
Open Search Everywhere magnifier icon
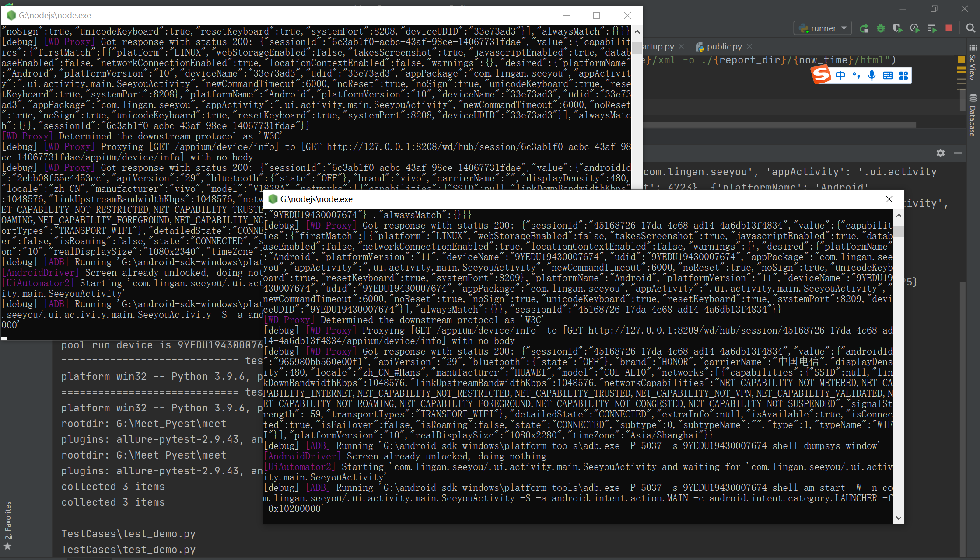[x=970, y=28]
